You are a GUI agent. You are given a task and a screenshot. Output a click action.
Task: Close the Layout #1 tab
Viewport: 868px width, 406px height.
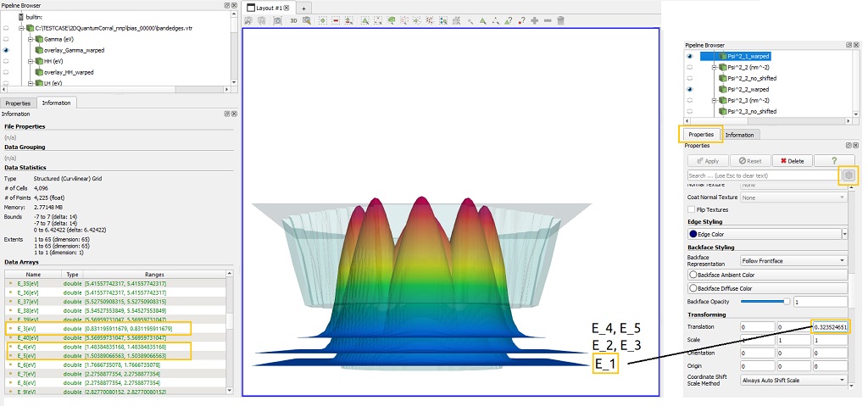tap(288, 8)
